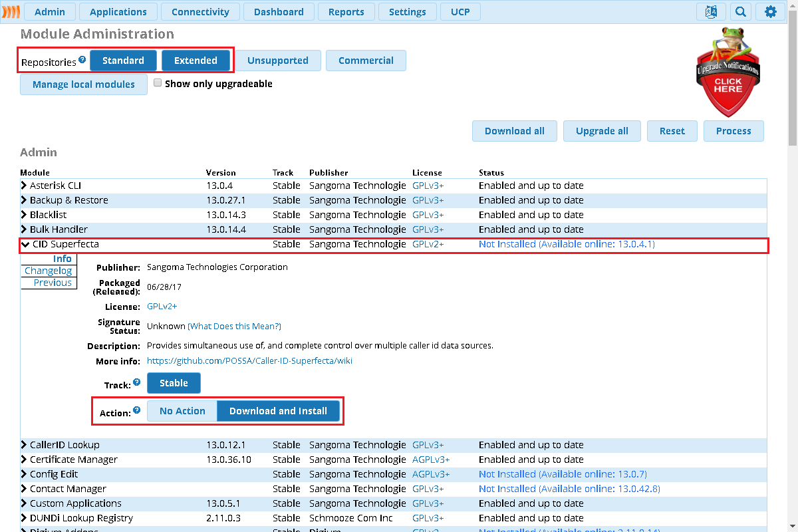798x532 pixels.
Task: Switch to the Changelog tab
Action: (x=48, y=271)
